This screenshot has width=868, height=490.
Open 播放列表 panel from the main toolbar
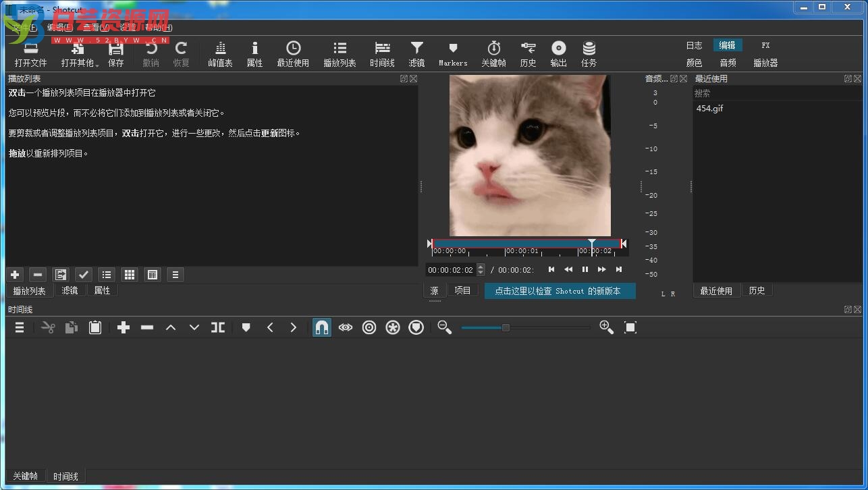coord(340,54)
